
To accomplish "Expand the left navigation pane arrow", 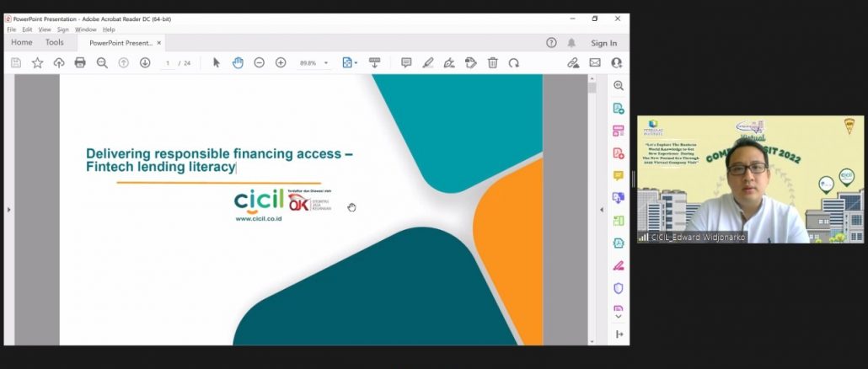I will 8,210.
